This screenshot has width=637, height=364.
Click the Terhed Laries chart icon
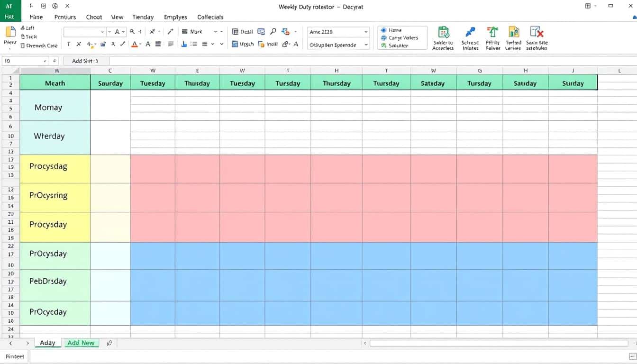pyautogui.click(x=513, y=32)
